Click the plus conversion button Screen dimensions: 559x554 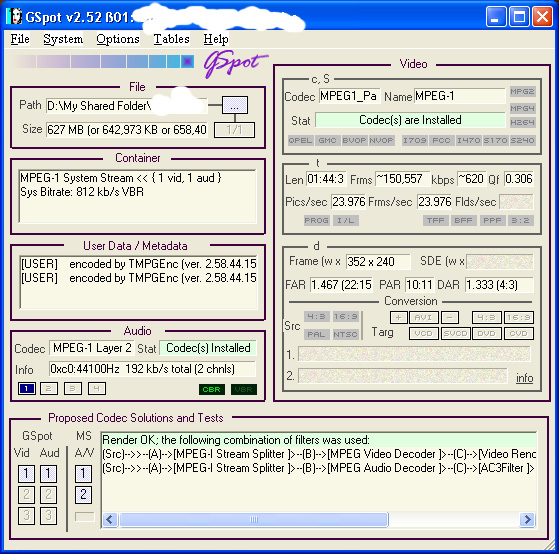(399, 317)
